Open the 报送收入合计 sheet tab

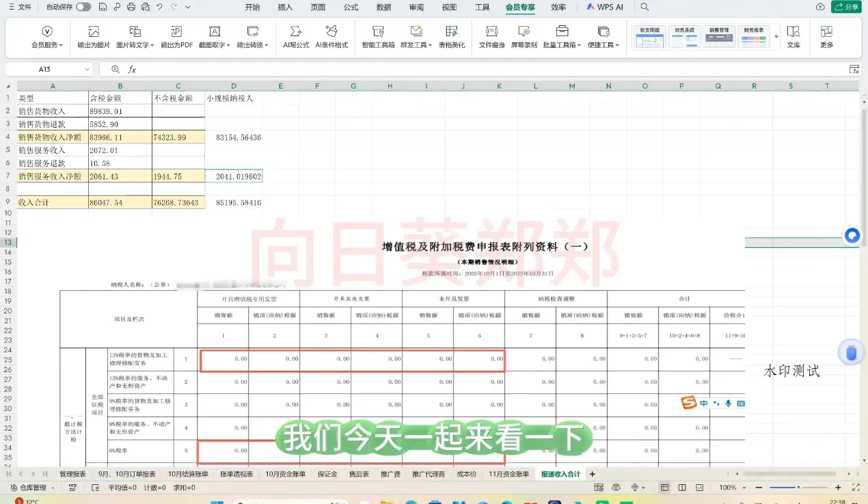(560, 473)
